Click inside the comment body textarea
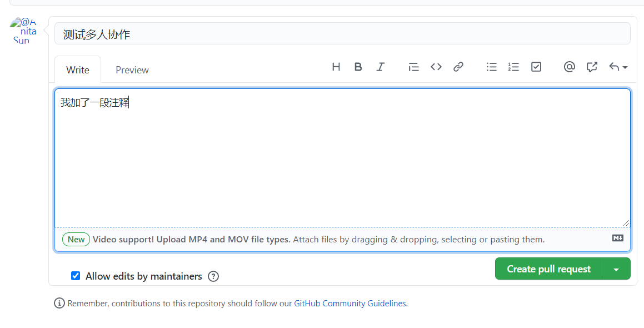Image resolution: width=644 pixels, height=328 pixels. [x=342, y=158]
